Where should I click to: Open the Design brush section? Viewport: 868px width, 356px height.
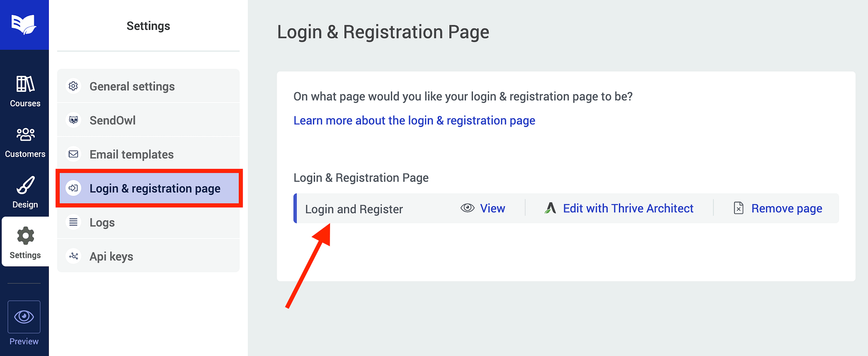coord(25,193)
